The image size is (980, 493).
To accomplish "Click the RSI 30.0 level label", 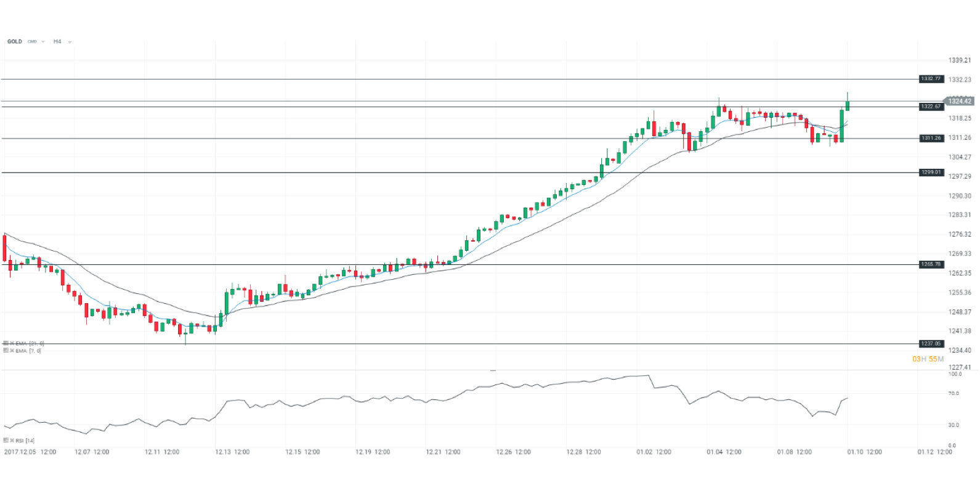I will coord(954,425).
